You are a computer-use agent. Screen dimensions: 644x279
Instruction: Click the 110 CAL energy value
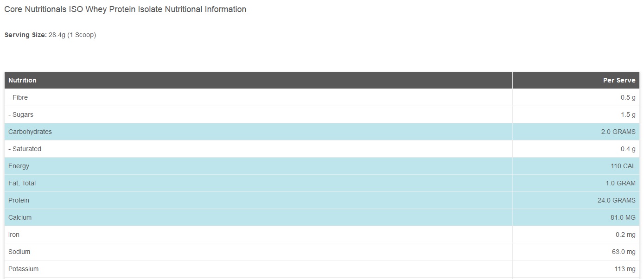[623, 166]
